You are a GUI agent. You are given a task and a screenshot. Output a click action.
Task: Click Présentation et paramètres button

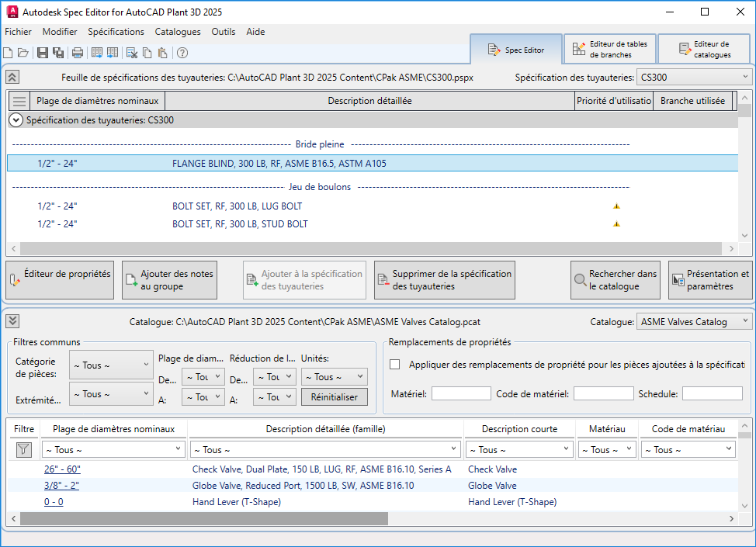coord(710,280)
